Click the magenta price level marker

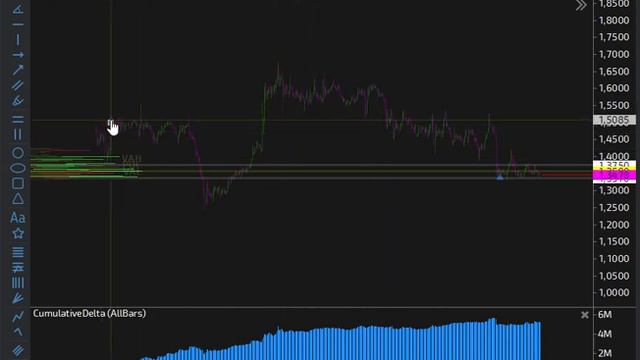click(614, 176)
